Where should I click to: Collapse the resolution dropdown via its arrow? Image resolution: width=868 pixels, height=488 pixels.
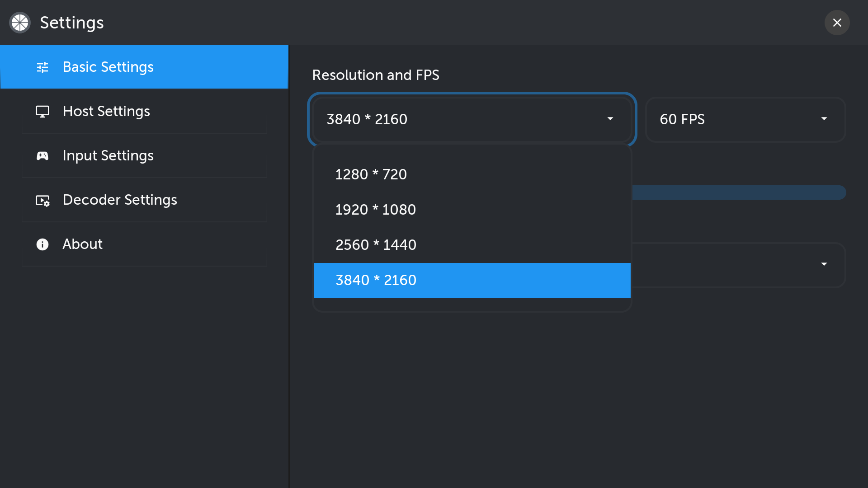click(610, 119)
